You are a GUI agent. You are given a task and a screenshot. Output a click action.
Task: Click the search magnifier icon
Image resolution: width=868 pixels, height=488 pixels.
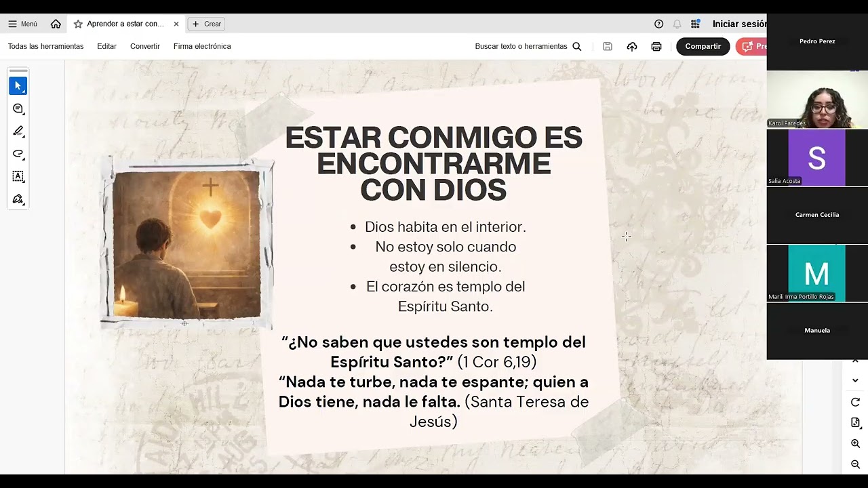[577, 46]
